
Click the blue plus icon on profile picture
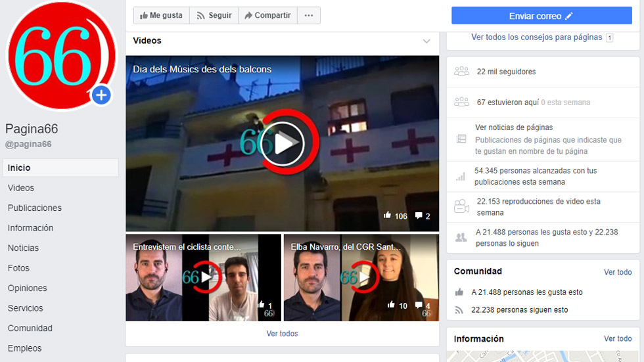(101, 96)
